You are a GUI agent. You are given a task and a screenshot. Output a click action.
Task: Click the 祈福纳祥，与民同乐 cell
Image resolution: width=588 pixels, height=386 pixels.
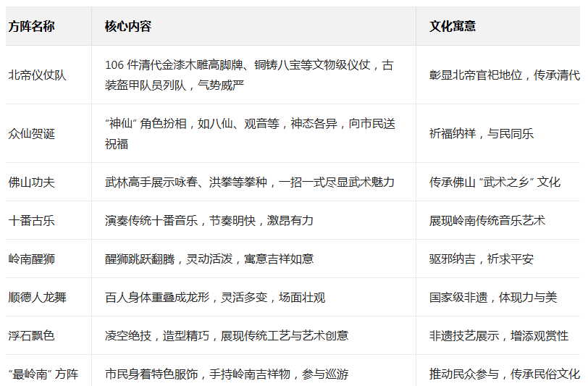click(481, 133)
